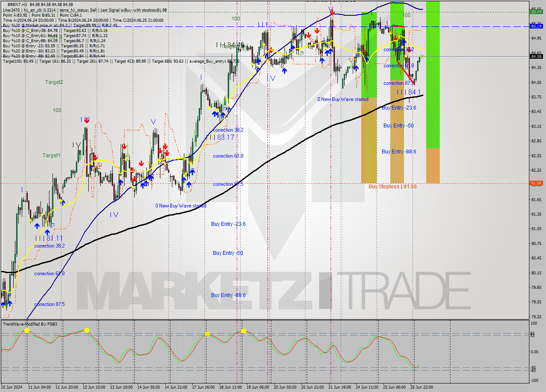Image resolution: width=546 pixels, height=392 pixels.
Task: Select the 'Buy Stoploss | 81.98' label
Action: coord(393,187)
